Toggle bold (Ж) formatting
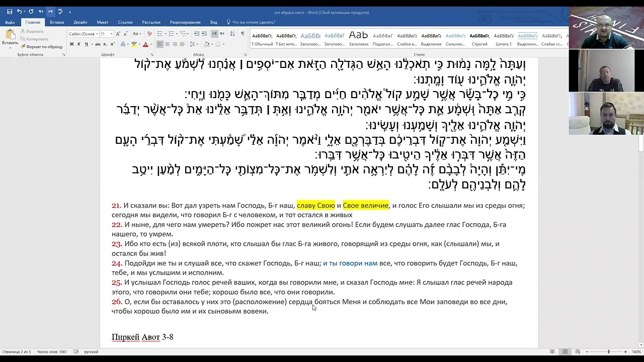This screenshot has width=644, height=362. 71,44
